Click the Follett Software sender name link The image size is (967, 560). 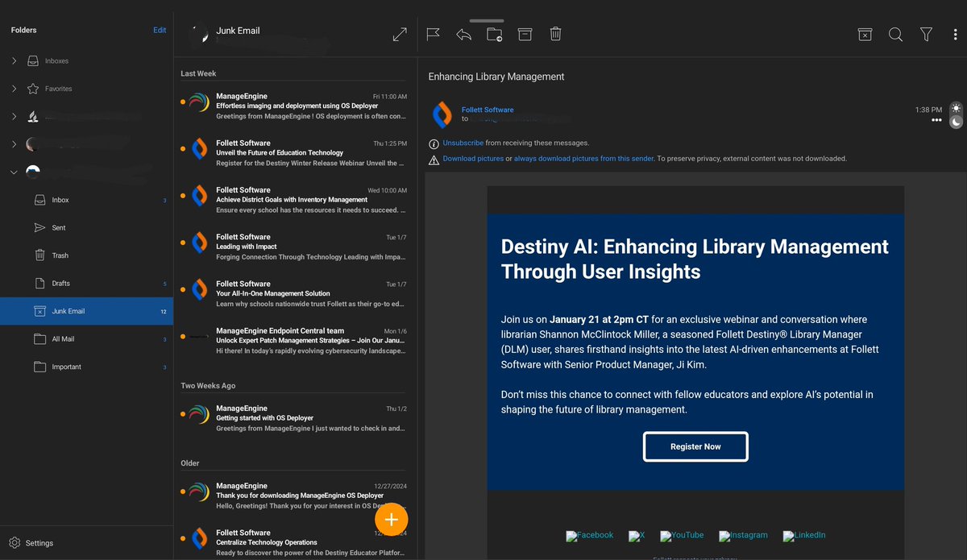coord(488,110)
